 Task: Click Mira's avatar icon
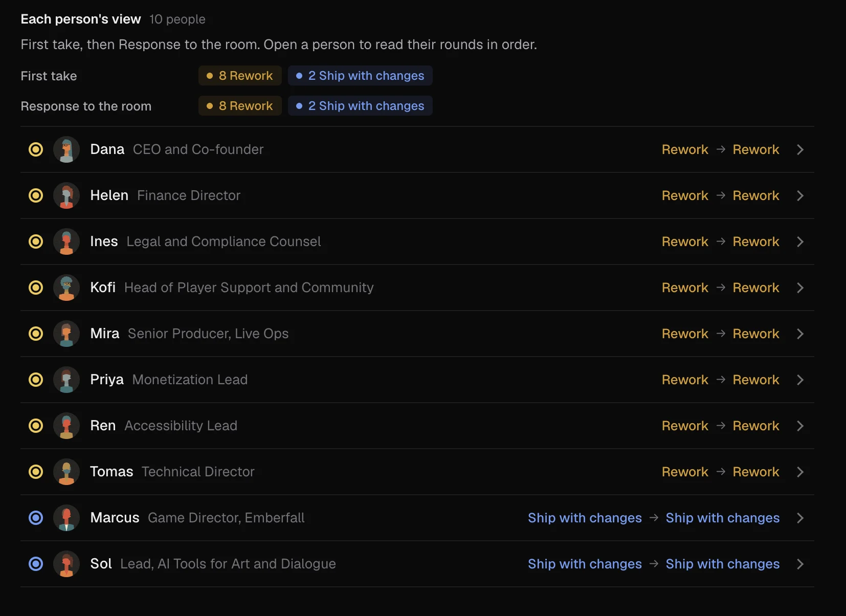point(66,334)
